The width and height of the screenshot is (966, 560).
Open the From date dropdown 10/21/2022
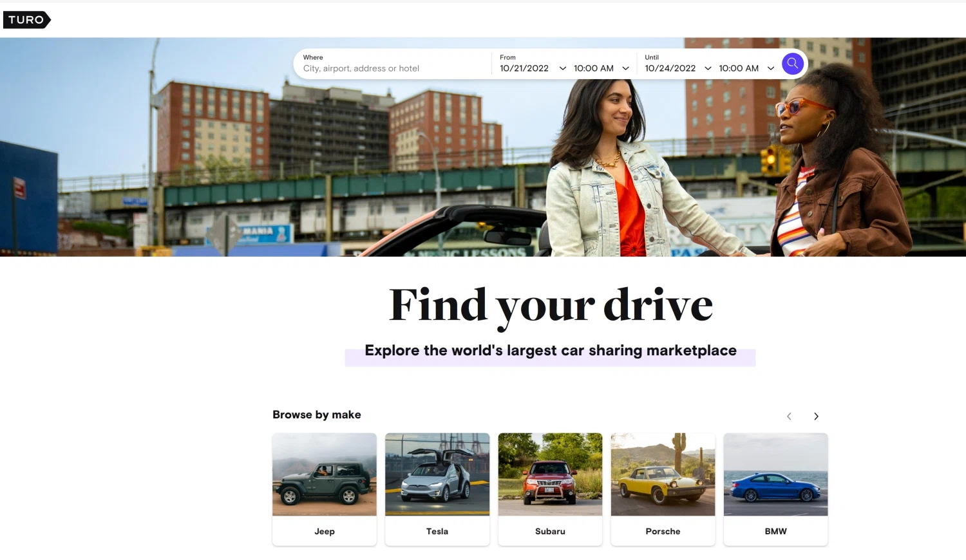click(533, 68)
